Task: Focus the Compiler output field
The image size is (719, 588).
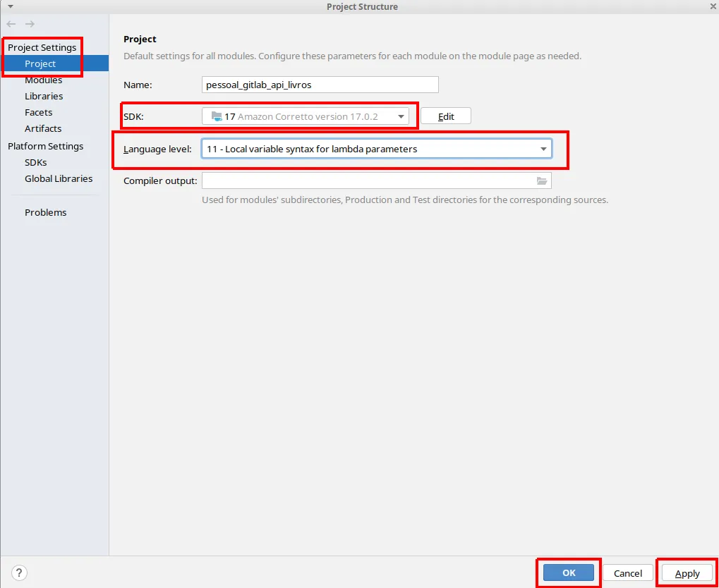Action: 377,180
